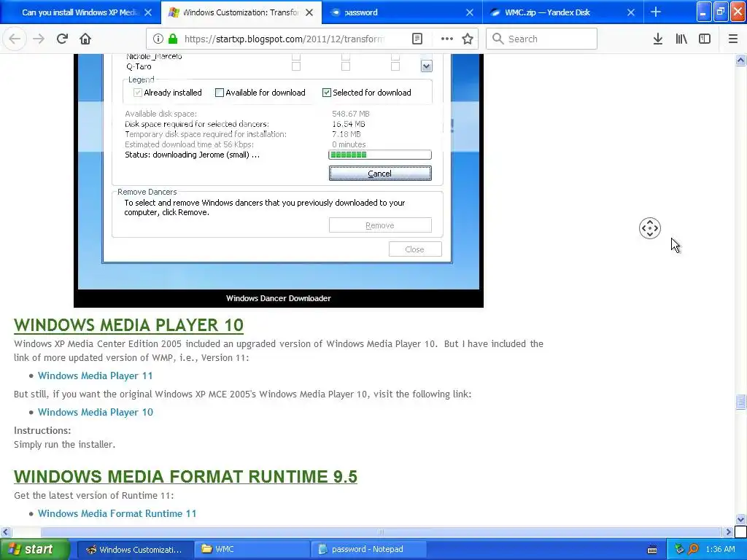
Task: Toggle reader view icon
Action: point(417,39)
